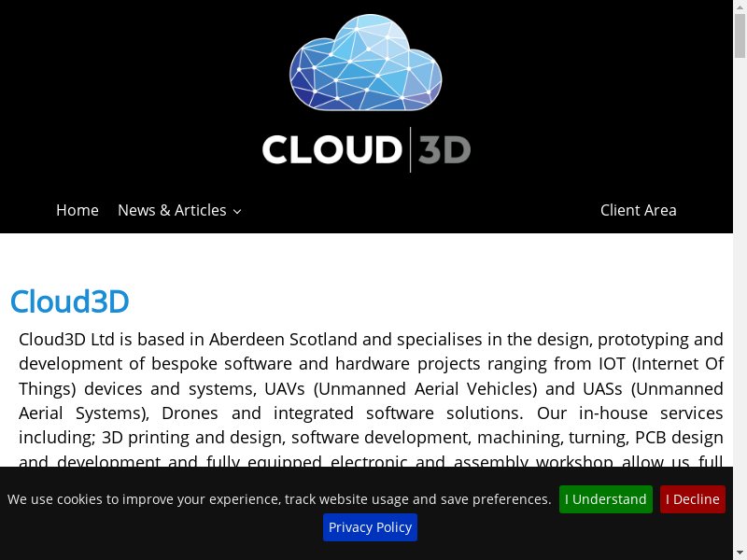Click the scrollbar up arrow
Screen dimensions: 747x560
740,7
